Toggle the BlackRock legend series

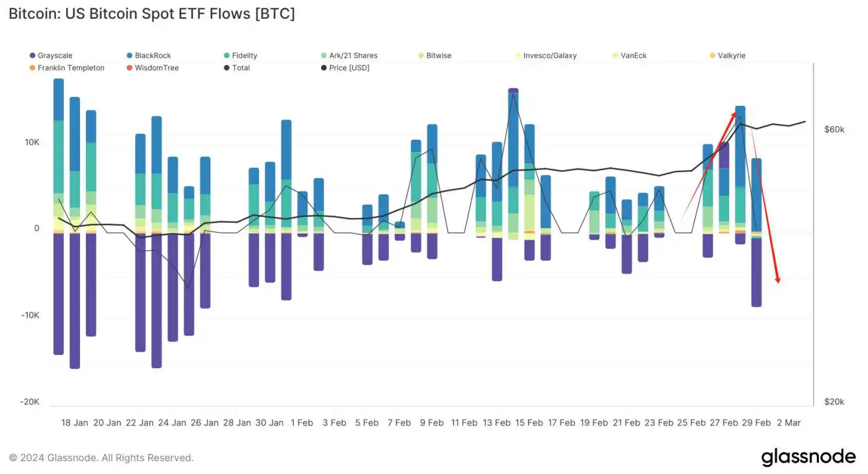click(x=148, y=56)
